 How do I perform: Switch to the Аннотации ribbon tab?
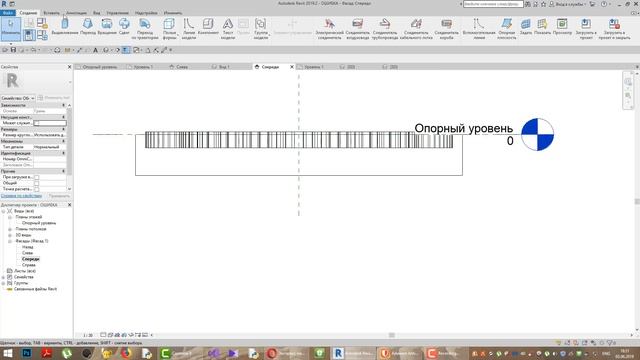(76, 13)
